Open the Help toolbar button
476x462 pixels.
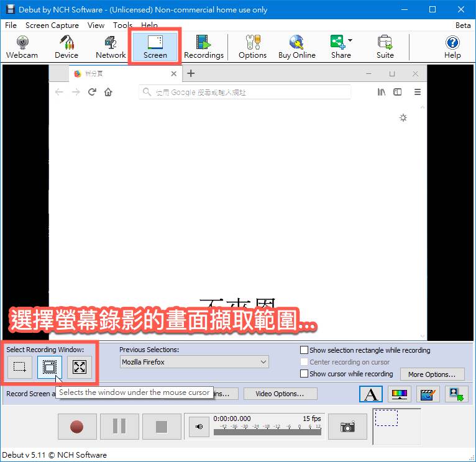tap(452, 47)
